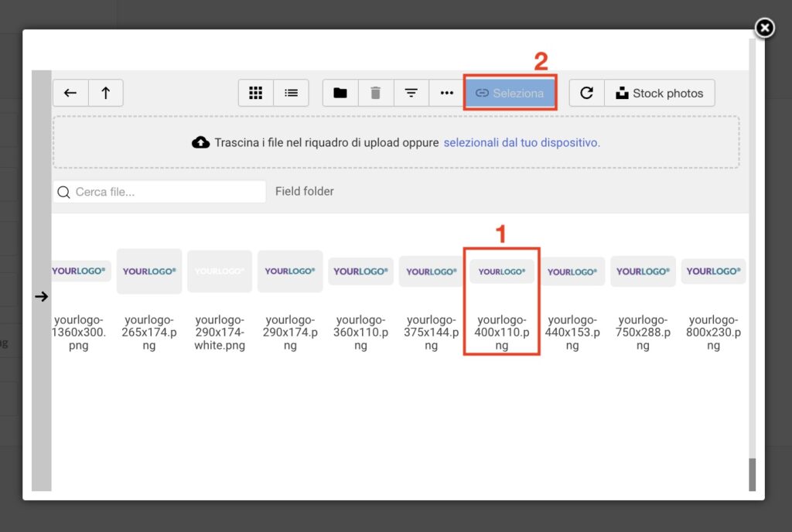Click 'selezionali dal tuo dispositivo' link
792x532 pixels.
pyautogui.click(x=522, y=143)
